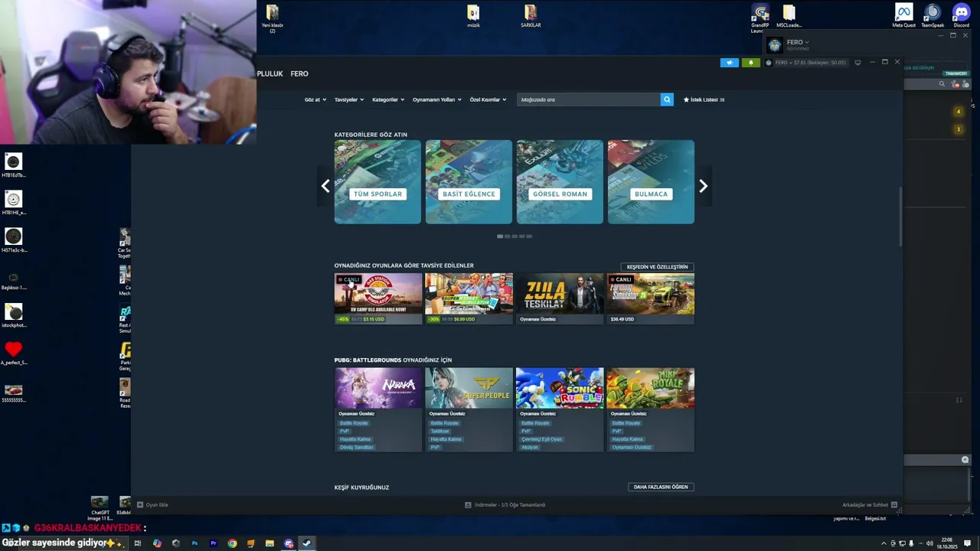Open File Explorer from the taskbar
The image size is (980, 551).
(269, 543)
